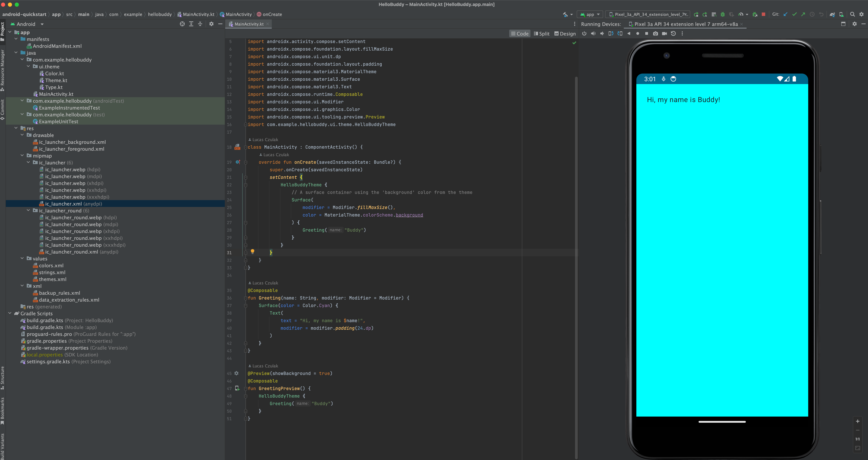Image resolution: width=868 pixels, height=460 pixels.
Task: Collapse Gradle Scripts node
Action: [x=10, y=313]
